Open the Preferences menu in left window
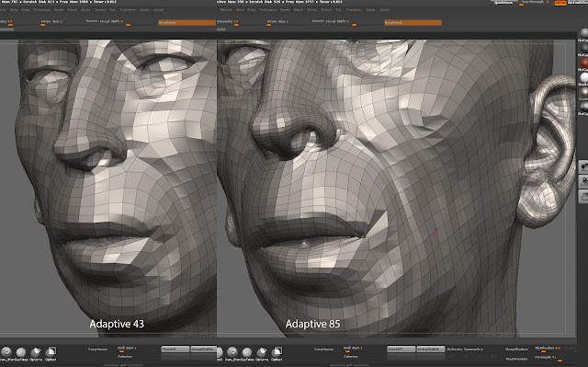588x367 pixels. [42, 10]
